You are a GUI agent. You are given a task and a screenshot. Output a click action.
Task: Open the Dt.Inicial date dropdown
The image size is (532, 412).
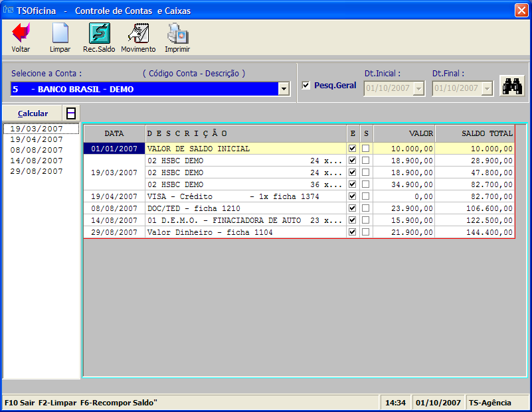click(x=419, y=89)
